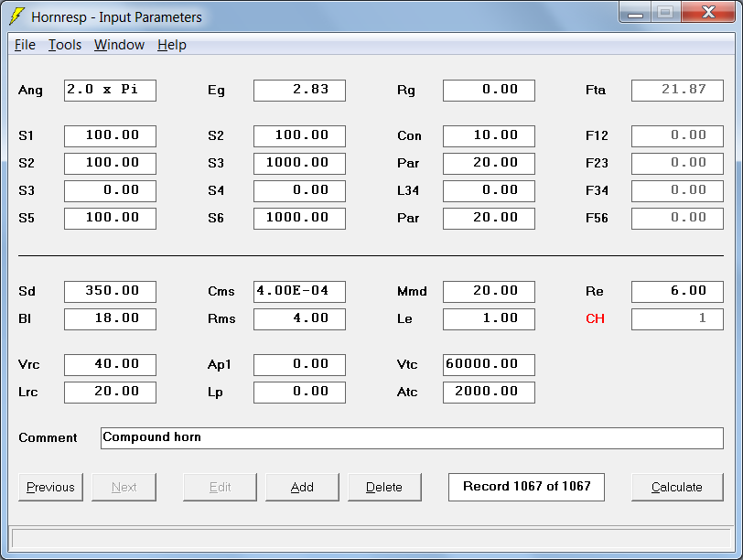Go to the Previous record

50,487
